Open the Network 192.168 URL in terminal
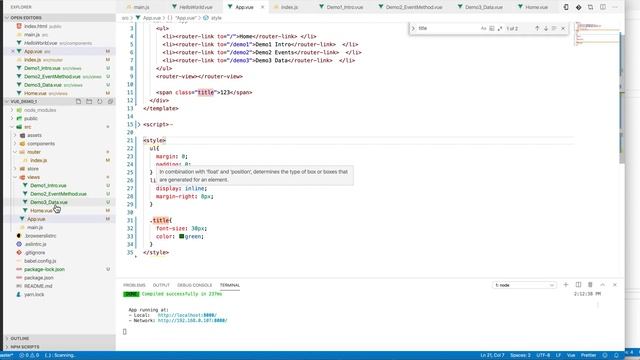Image resolution: width=640 pixels, height=360 pixels. [192, 320]
